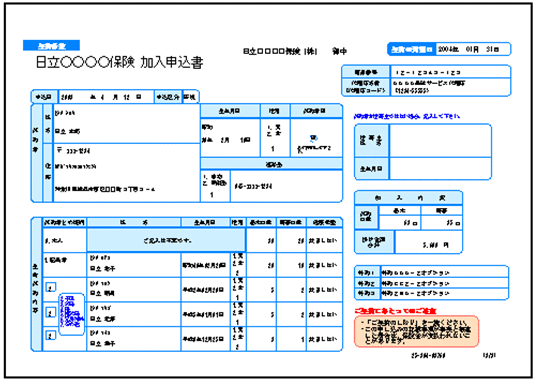Click the 加入内容 section header
536x383 pixels.
tap(408, 198)
